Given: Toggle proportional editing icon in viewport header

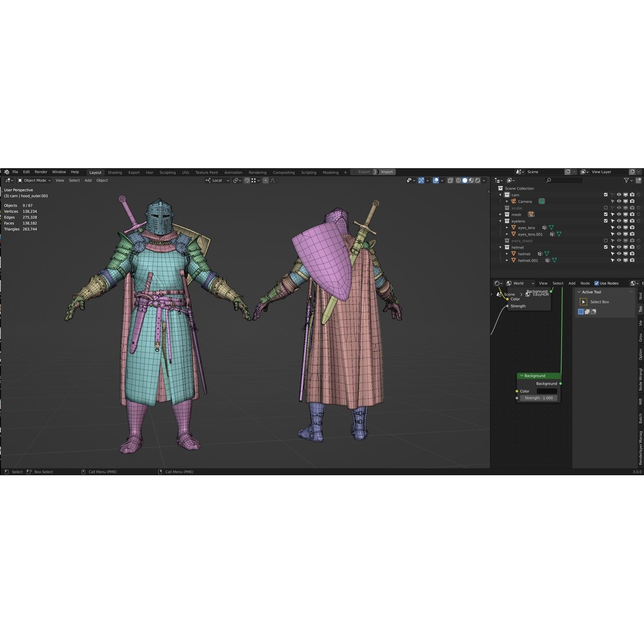Looking at the screenshot, I should click(x=266, y=180).
